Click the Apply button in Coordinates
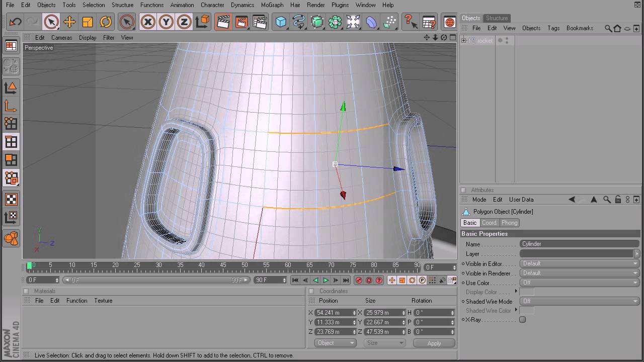Image resolution: width=644 pixels, height=362 pixels. click(434, 343)
